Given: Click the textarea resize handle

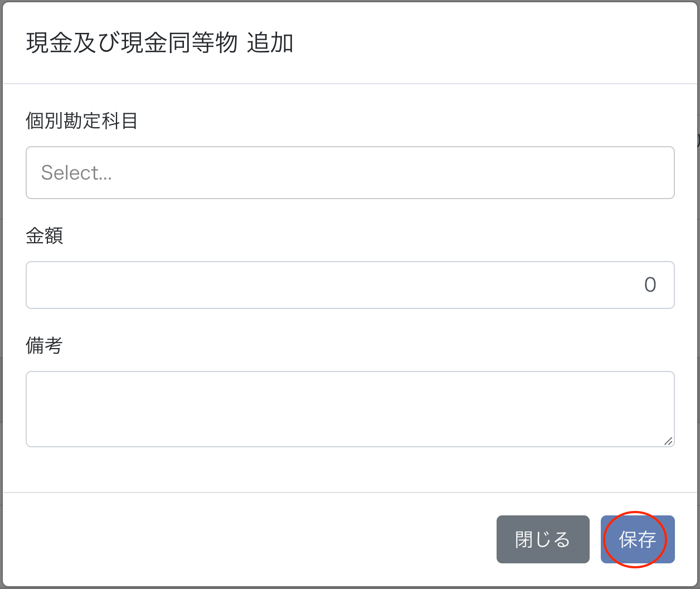Looking at the screenshot, I should (x=668, y=441).
